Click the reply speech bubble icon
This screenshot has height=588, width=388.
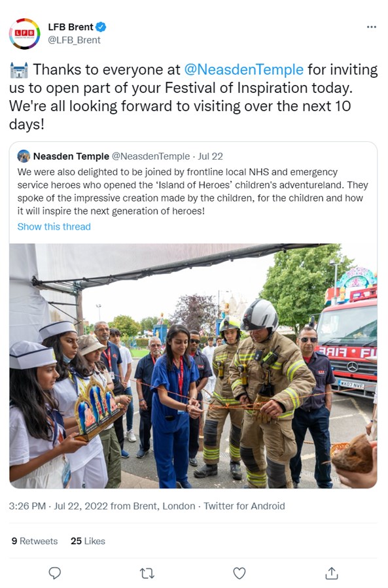(55, 573)
